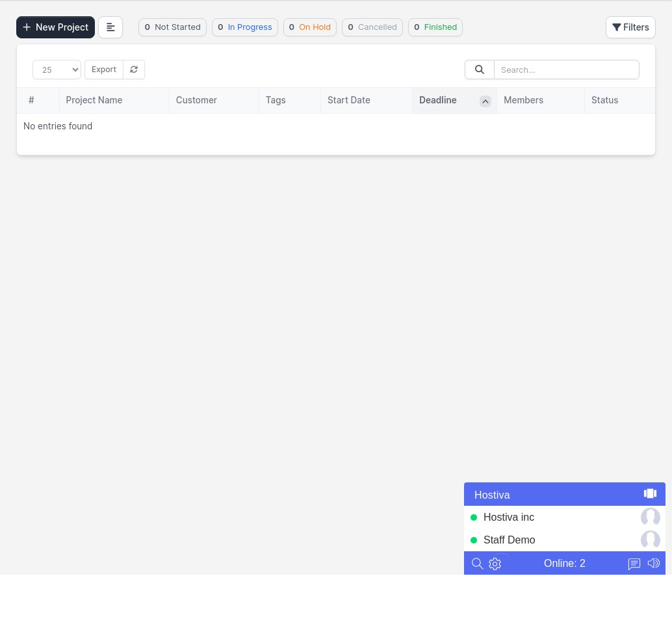Viewport: 672px width, 628px height.
Task: Mute chat sounds with the speaker icon
Action: 654,563
